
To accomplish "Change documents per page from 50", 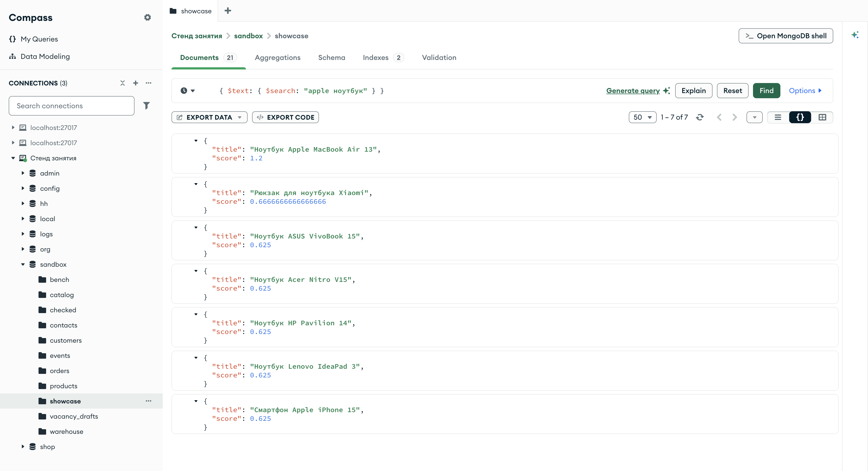I will tap(642, 117).
